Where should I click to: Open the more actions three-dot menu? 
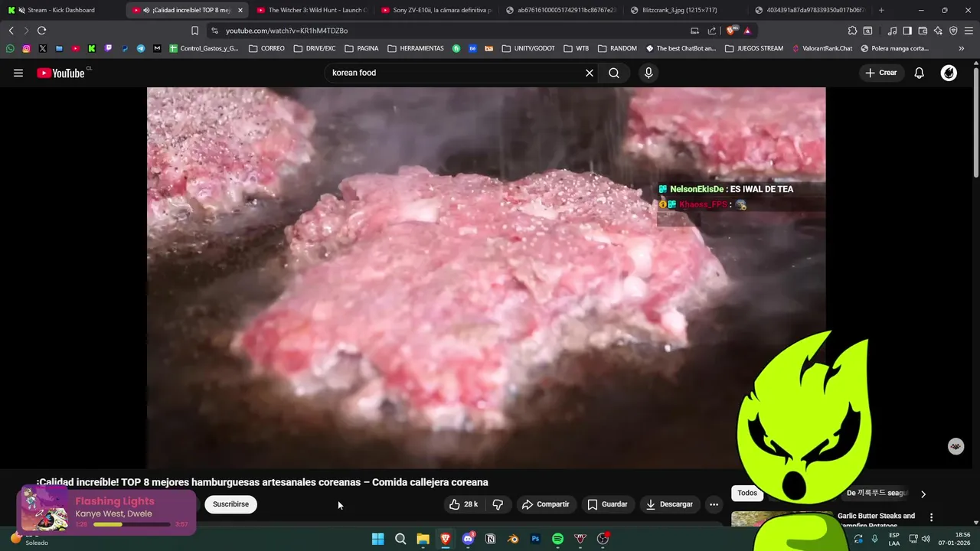714,504
